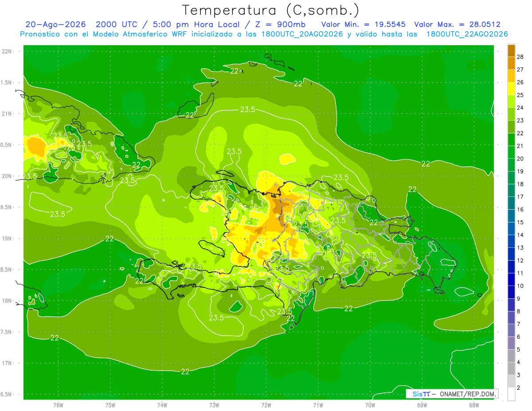Click the white band below 2 on color scale
The height and width of the screenshot is (411, 532).
pyautogui.click(x=511, y=394)
